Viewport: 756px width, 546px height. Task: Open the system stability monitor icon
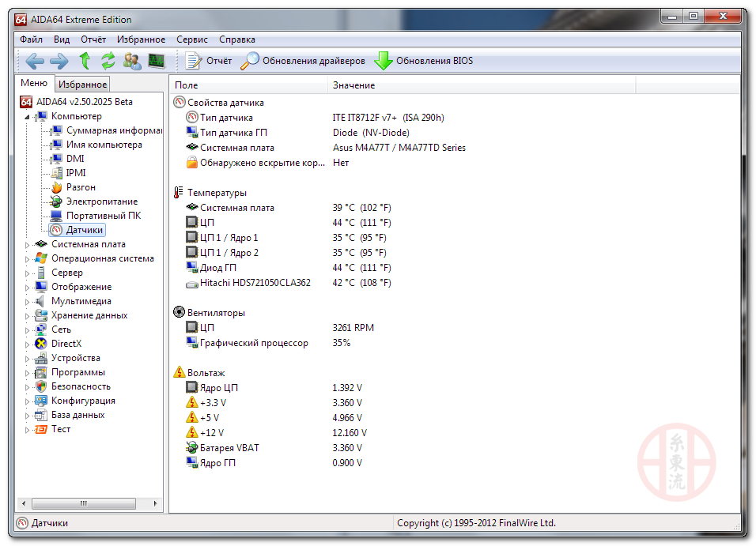[x=157, y=61]
